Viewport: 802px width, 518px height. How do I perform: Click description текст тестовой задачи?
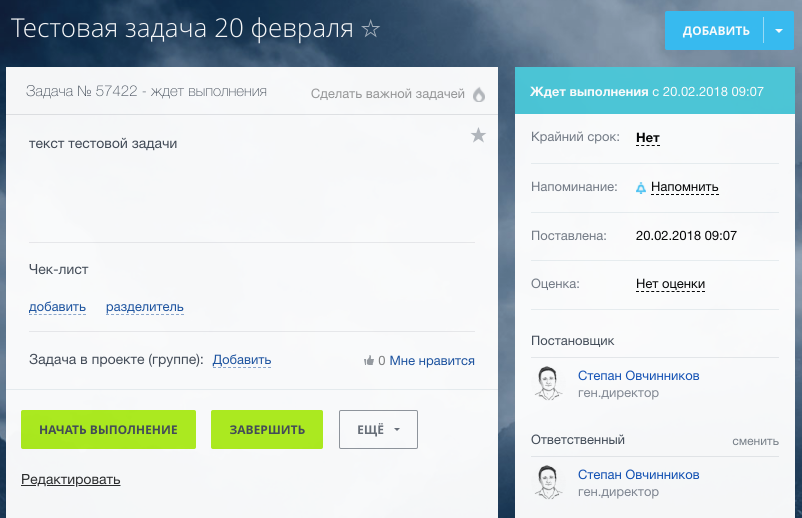click(103, 144)
